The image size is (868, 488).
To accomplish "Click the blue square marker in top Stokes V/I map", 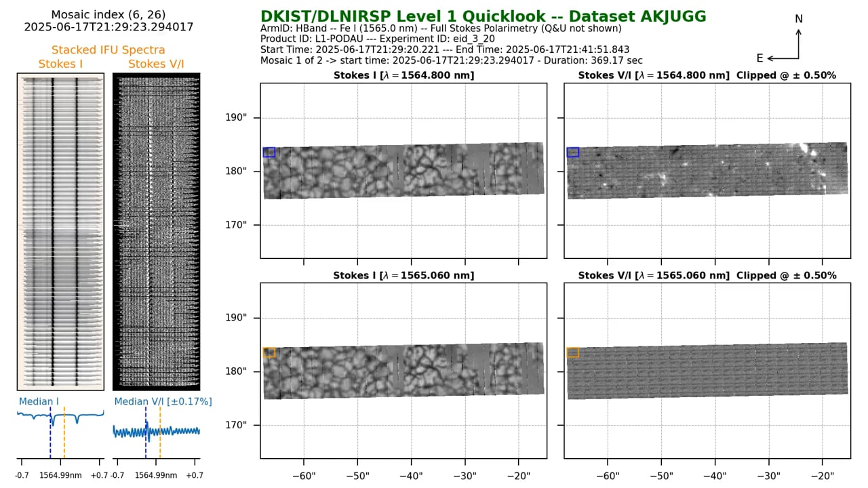I will tap(573, 152).
